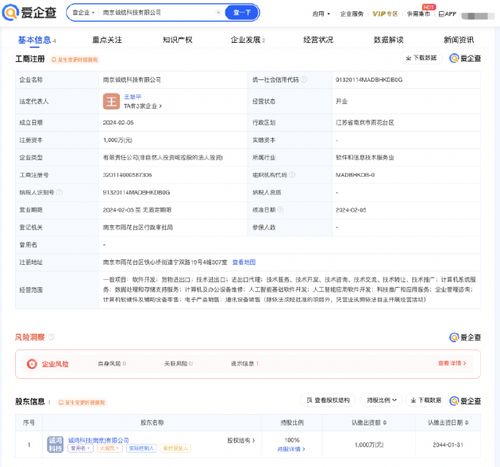
Task: Select 关联风险 in the risk panel
Action: point(178,363)
